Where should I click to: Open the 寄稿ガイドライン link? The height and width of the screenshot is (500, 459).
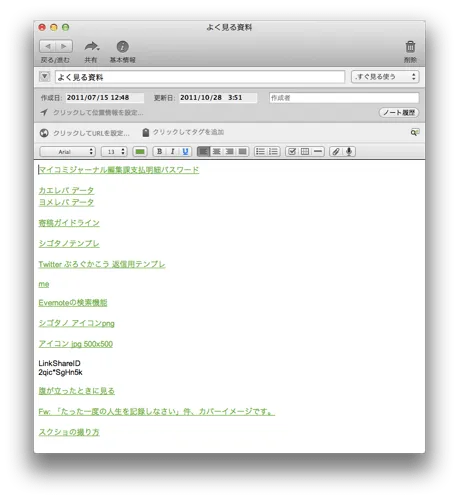[69, 223]
